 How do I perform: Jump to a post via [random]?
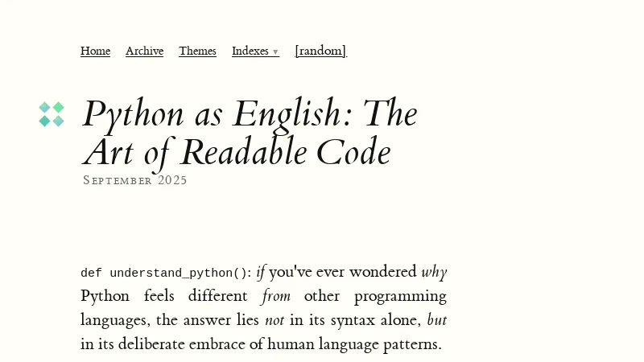[x=320, y=51]
